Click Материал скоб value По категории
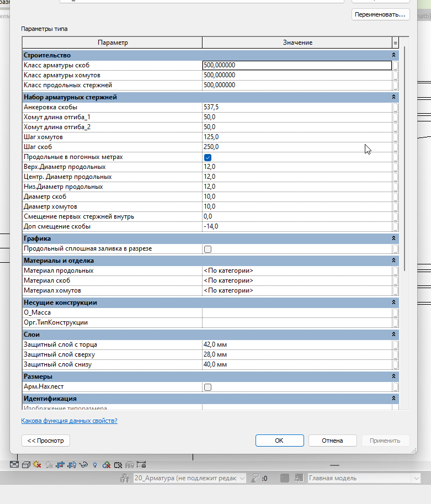This screenshot has height=504, width=431. 297,280
